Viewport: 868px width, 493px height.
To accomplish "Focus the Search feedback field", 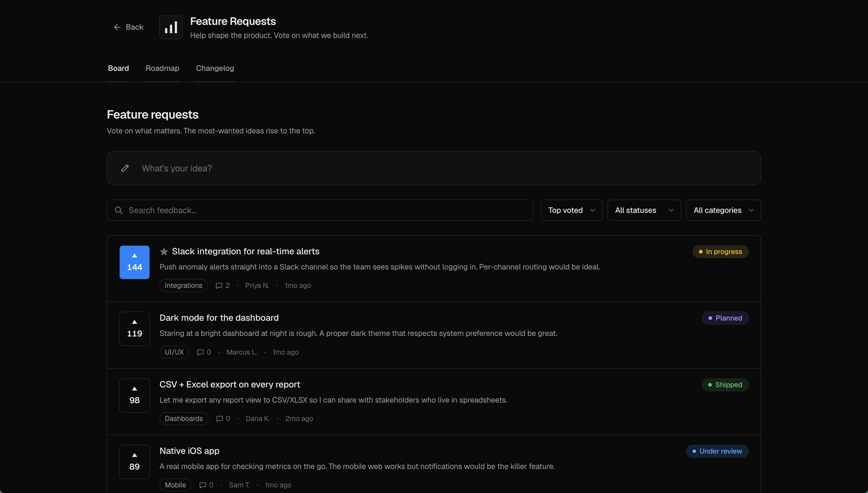I will tap(320, 210).
